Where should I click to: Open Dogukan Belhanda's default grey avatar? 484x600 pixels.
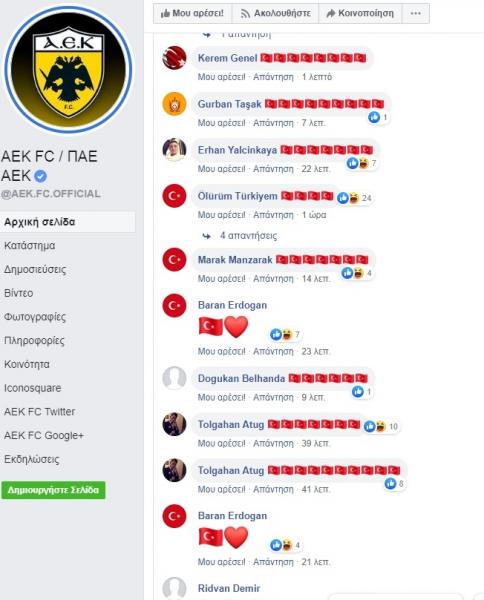[x=174, y=378]
